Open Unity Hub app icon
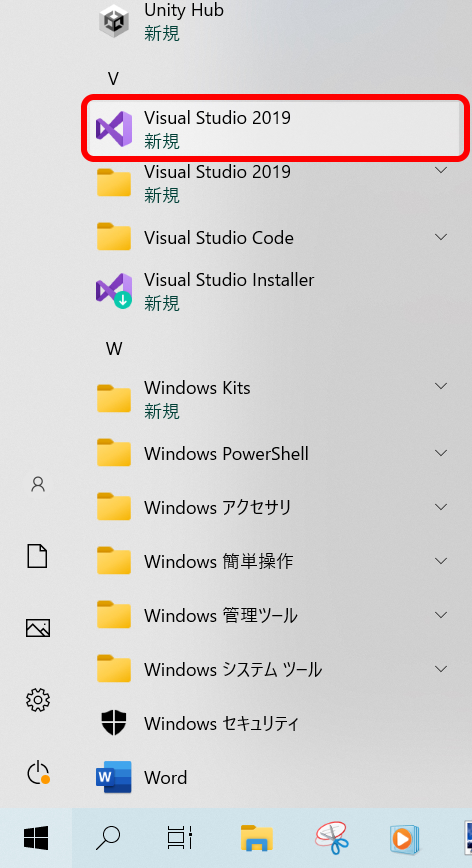This screenshot has width=472, height=868. [x=114, y=21]
